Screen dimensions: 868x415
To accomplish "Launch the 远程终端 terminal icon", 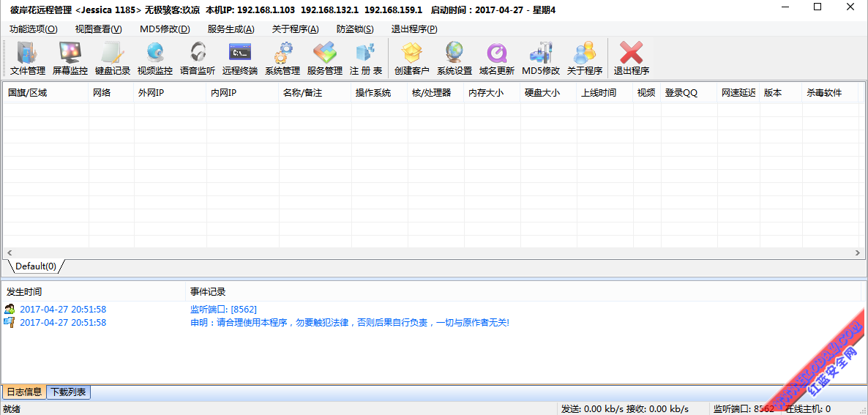I will pyautogui.click(x=240, y=58).
